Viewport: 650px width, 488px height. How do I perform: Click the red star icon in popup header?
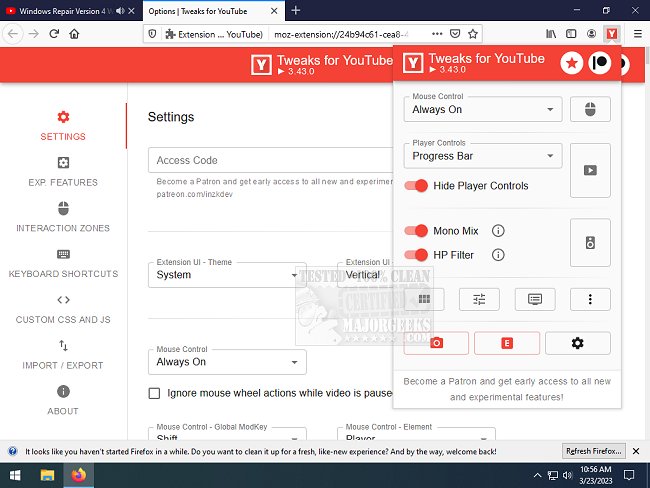tap(571, 64)
